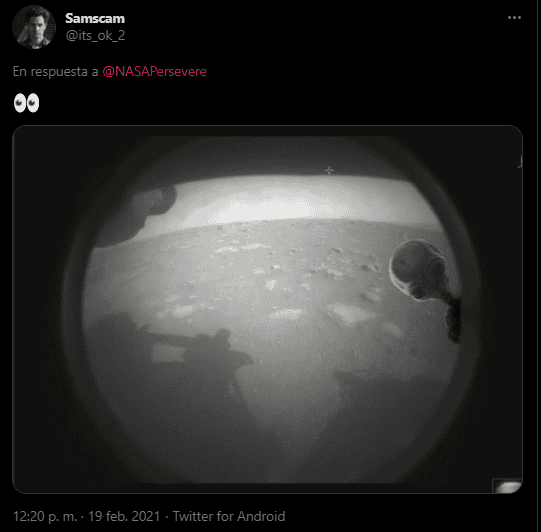
Task: Click the 19 feb. 2021 date
Action: tap(124, 516)
